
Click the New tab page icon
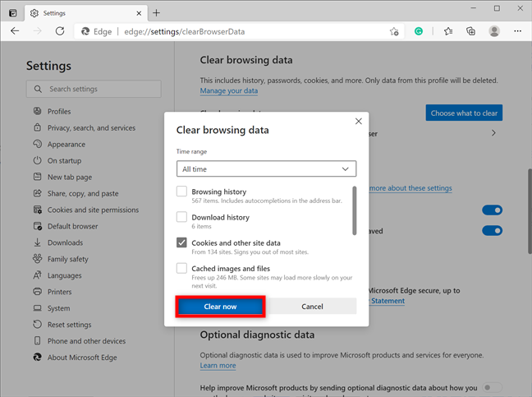point(37,177)
